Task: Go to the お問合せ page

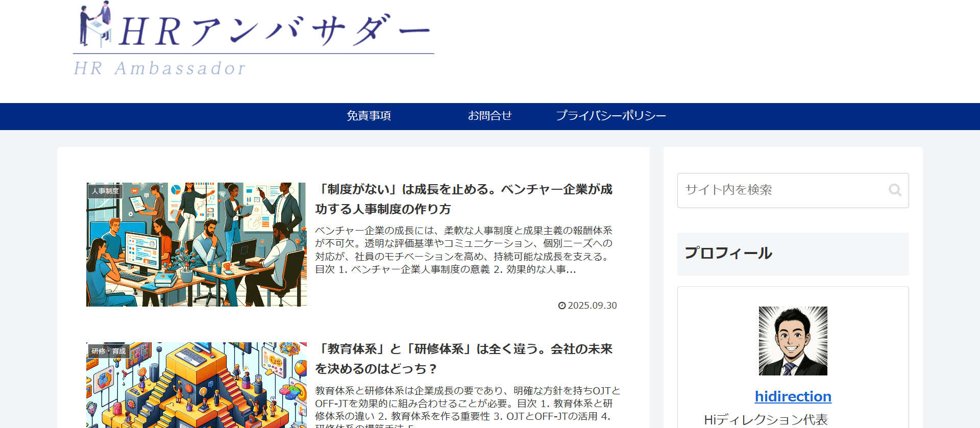Action: (489, 116)
